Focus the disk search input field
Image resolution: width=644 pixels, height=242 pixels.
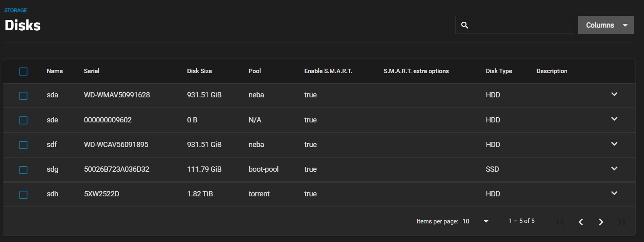[x=521, y=25]
